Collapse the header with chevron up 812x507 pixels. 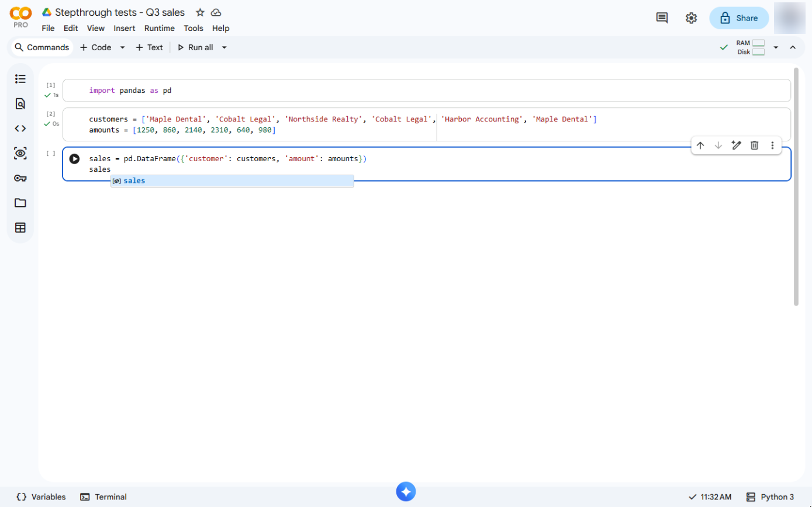pyautogui.click(x=793, y=47)
